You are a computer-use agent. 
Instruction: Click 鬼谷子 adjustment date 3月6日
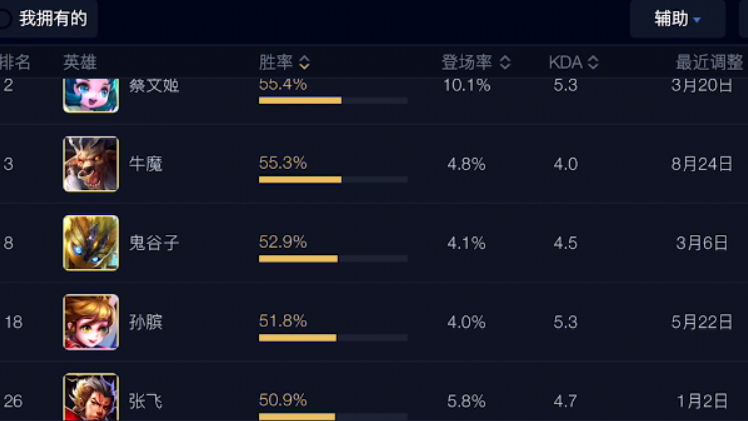coord(702,243)
